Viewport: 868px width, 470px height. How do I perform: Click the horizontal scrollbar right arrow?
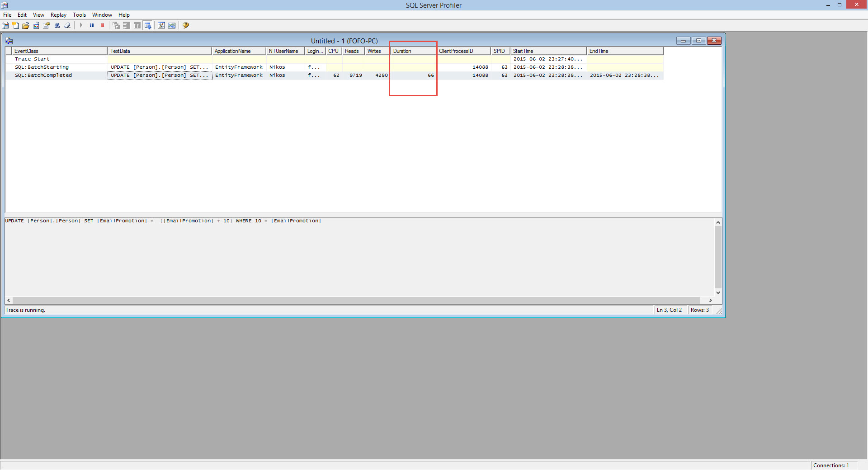click(711, 300)
